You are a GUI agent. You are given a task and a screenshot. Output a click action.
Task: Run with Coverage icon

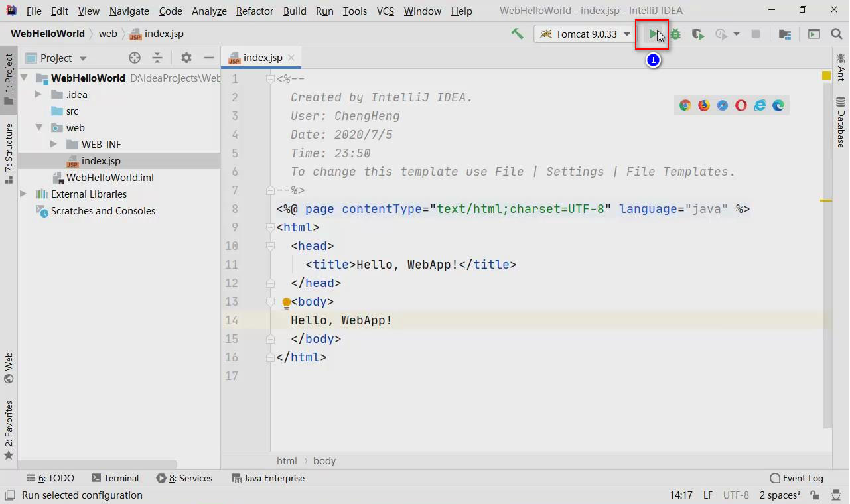pyautogui.click(x=697, y=34)
